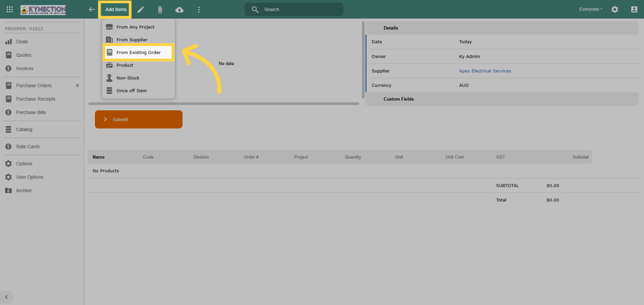
Task: Click the Add Items button
Action: tap(116, 9)
